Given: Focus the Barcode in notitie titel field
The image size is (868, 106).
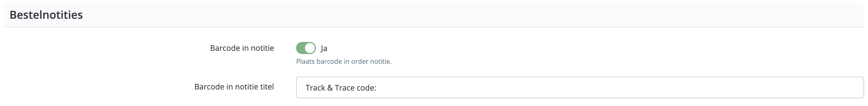Looking at the screenshot, I should (580, 88).
